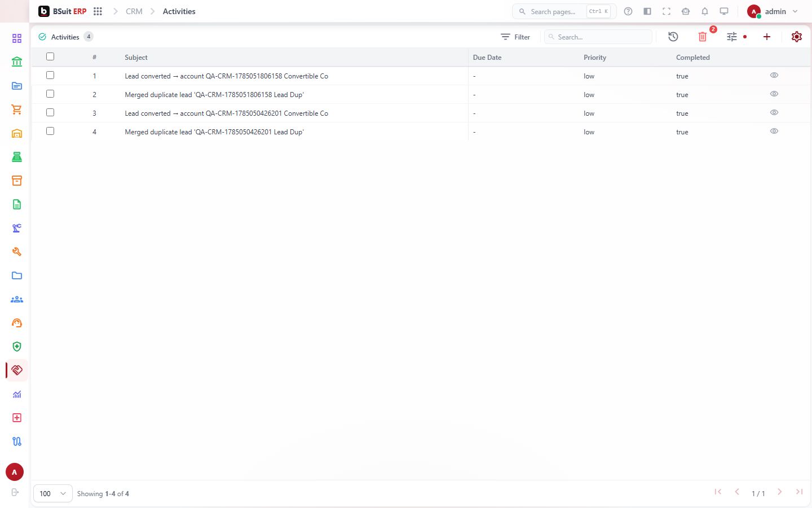The height and width of the screenshot is (508, 812).
Task: Click 'Lead converted → account QA-CRM-1785051806158 Convertible Co'
Action: (x=226, y=76)
